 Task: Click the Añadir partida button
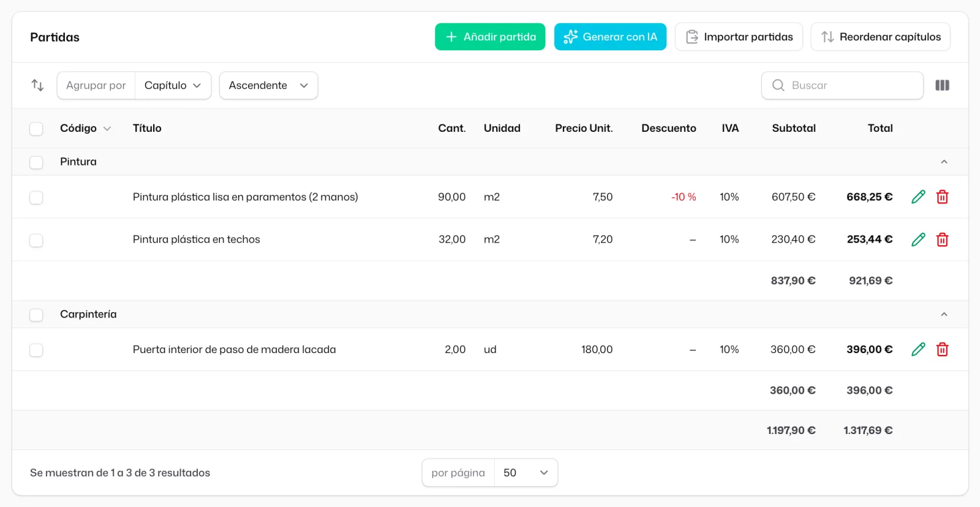(490, 37)
